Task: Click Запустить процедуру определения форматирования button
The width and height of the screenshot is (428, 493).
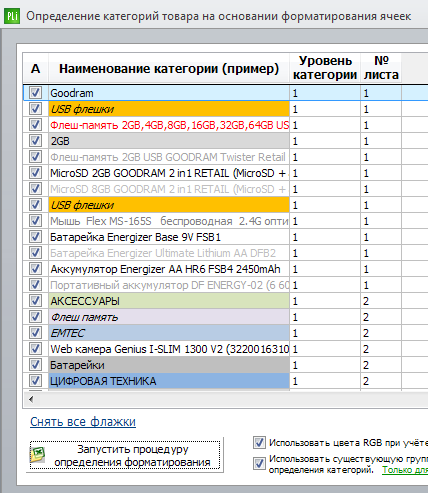Action: point(125,455)
